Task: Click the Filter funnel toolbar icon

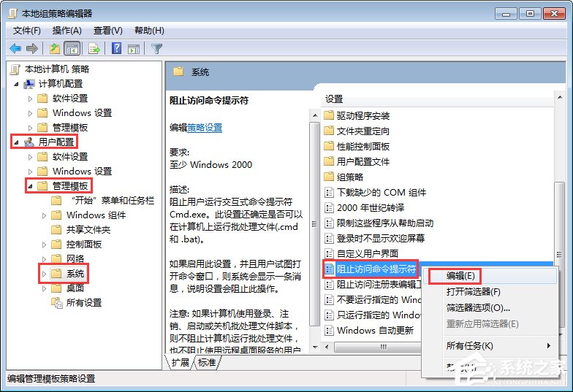Action: coord(156,48)
